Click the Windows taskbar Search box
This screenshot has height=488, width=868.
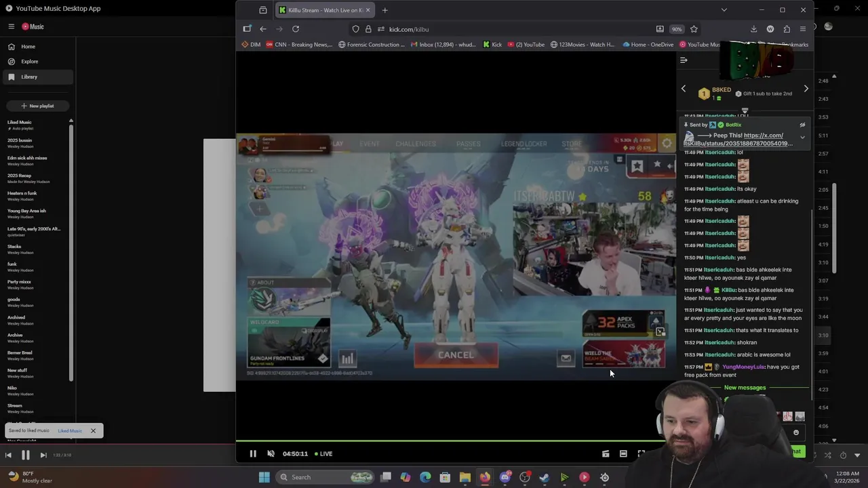tap(325, 477)
